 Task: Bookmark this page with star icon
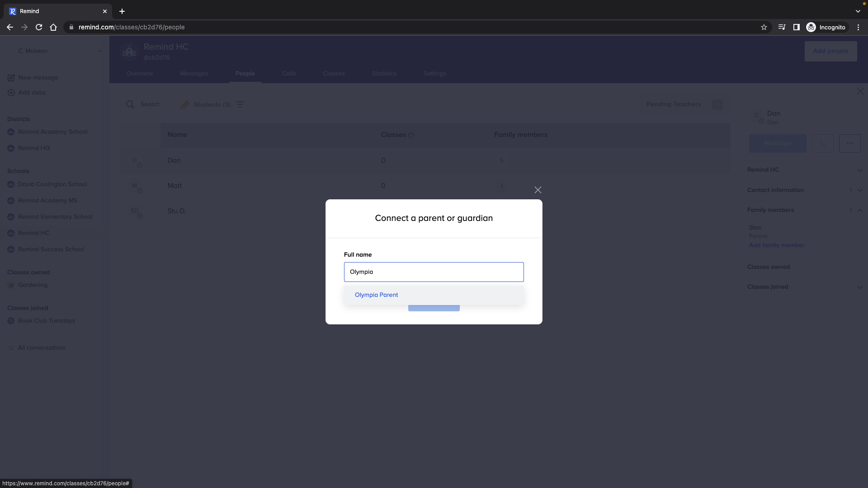tap(764, 27)
